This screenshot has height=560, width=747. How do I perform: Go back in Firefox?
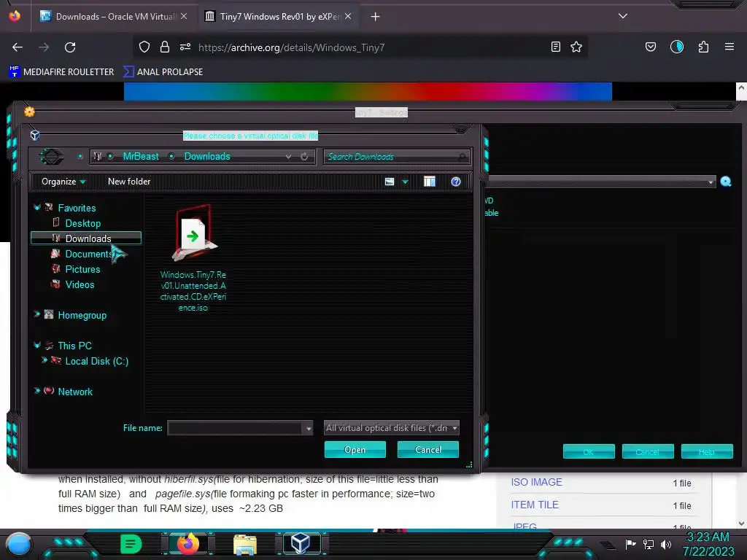tap(18, 47)
